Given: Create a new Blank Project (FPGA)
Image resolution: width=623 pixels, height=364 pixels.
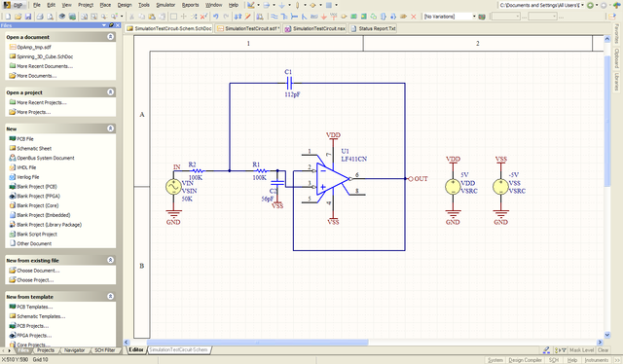Looking at the screenshot, I should tap(38, 197).
